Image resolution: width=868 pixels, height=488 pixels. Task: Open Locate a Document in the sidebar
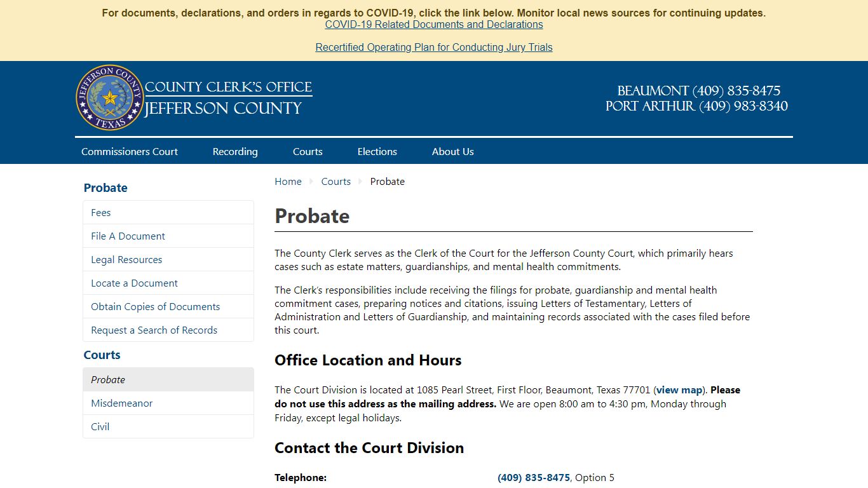(168, 283)
